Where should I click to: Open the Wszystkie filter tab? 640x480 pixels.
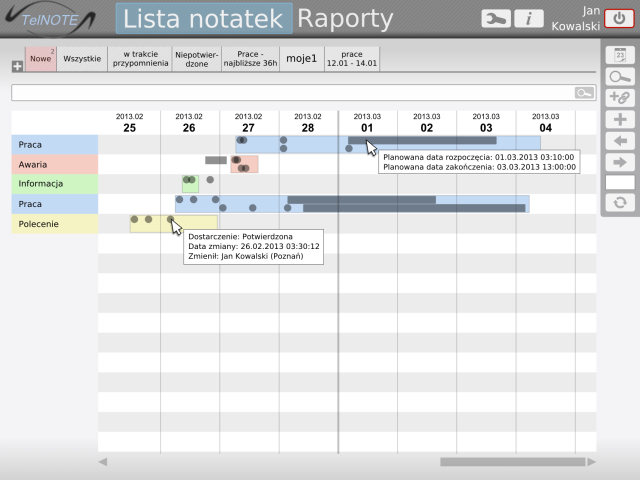[82, 59]
